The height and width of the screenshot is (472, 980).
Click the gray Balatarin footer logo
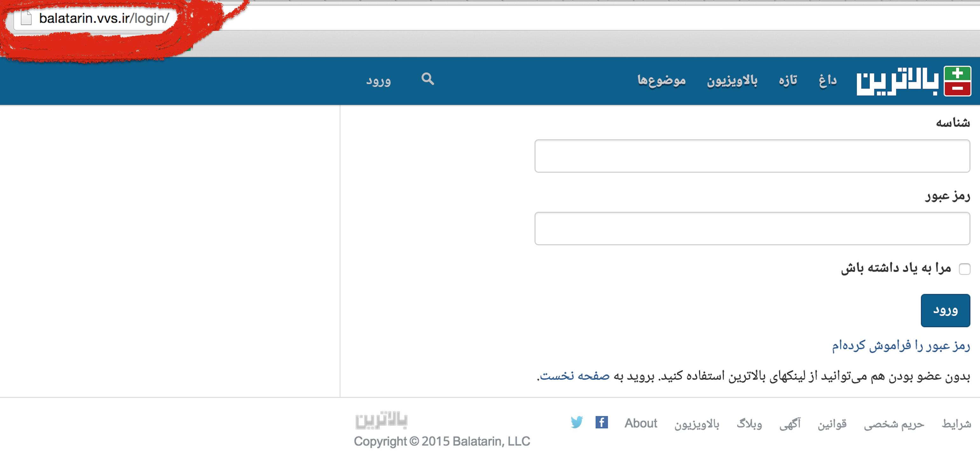click(381, 420)
